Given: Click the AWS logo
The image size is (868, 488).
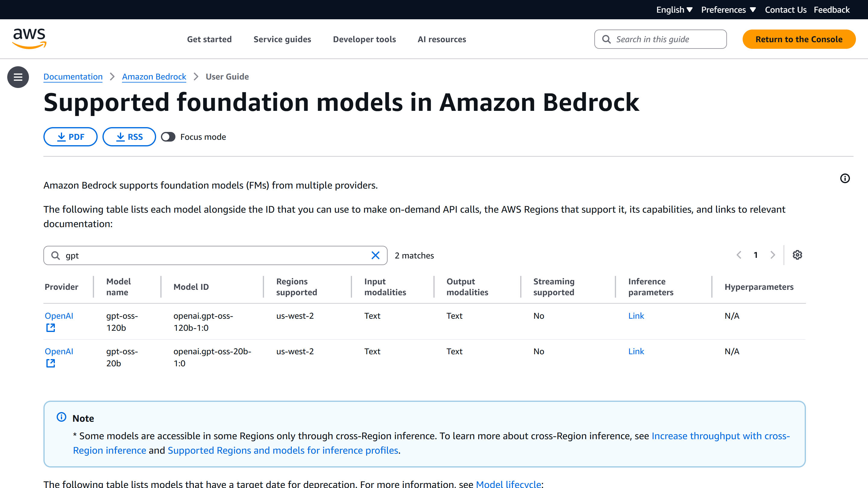Looking at the screenshot, I should [x=29, y=39].
